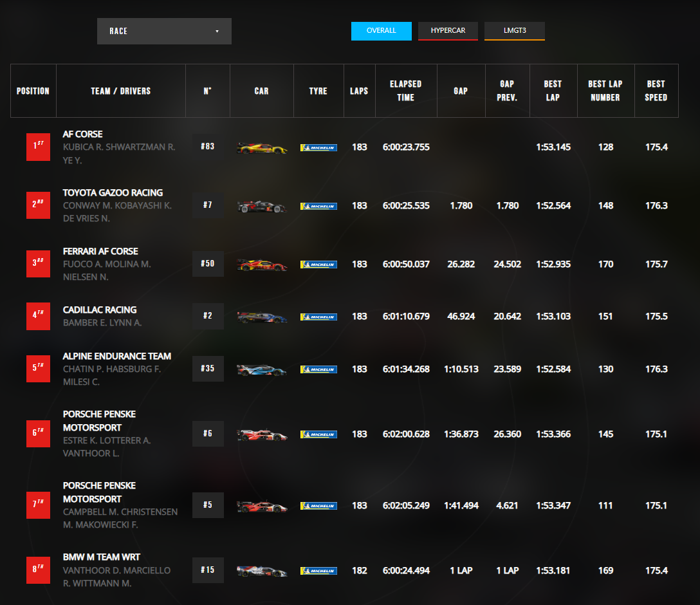Click the 3rd position badge
The image size is (700, 605).
tap(39, 264)
